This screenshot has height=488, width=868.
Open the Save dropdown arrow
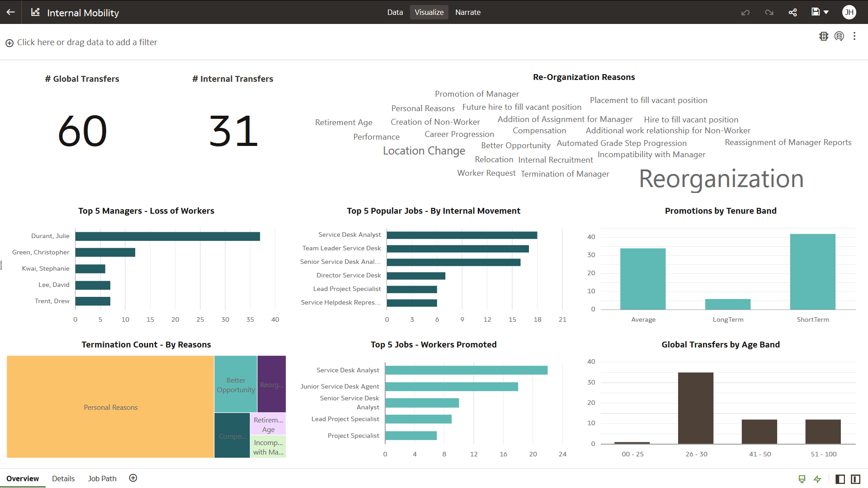(x=827, y=12)
